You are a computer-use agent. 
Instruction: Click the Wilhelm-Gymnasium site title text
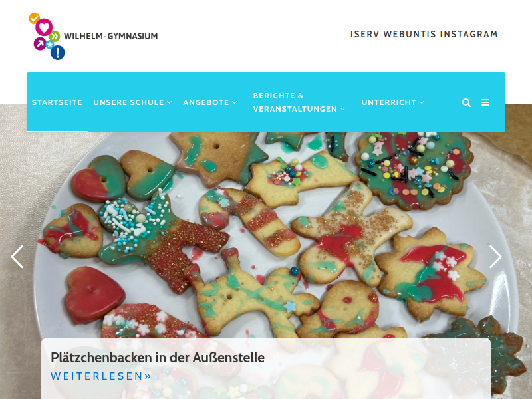point(111,36)
